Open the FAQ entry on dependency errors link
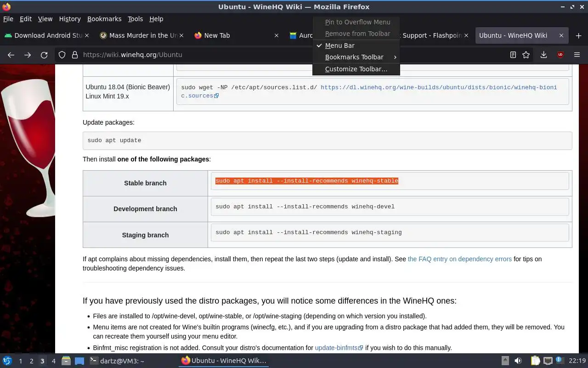The height and width of the screenshot is (368, 588). [x=459, y=259]
